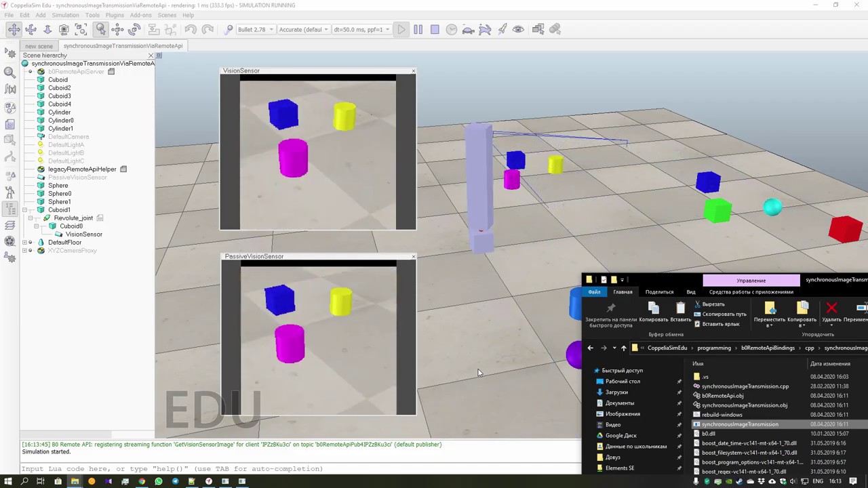Click the redo arrow in toolbar
Viewport: 868px width, 488px height.
click(208, 29)
